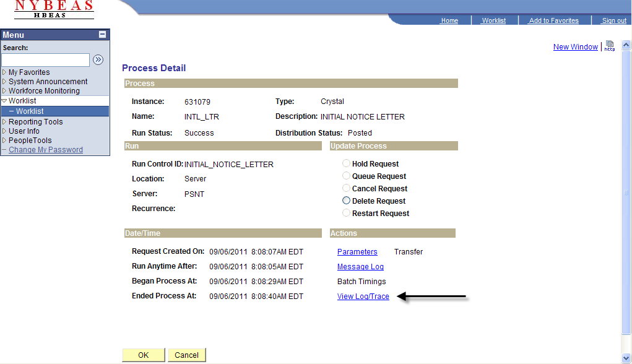
Task: Click the INTL_LTR process name
Action: [202, 117]
